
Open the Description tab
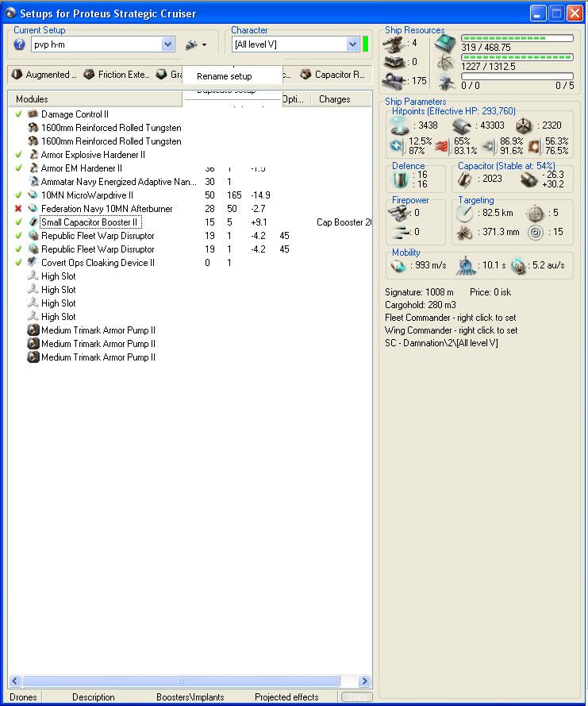click(93, 697)
